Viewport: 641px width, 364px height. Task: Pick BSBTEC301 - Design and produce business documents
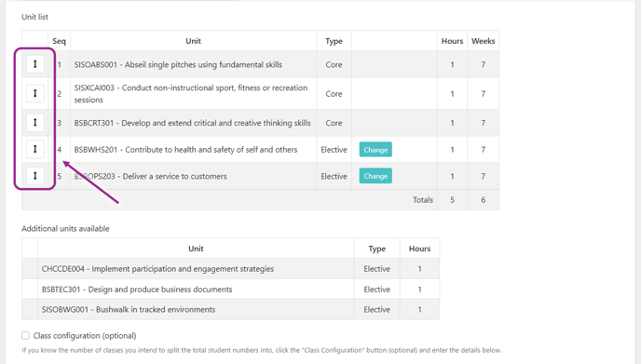pyautogui.click(x=137, y=290)
